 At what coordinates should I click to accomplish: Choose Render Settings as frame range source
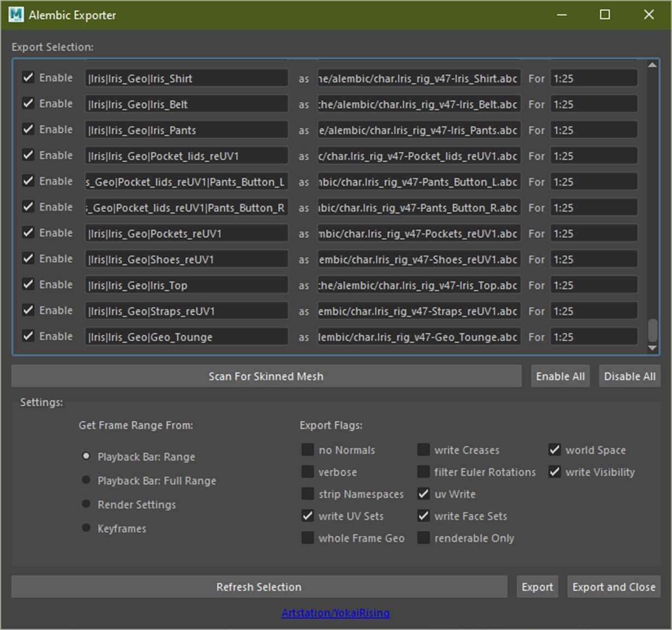pyautogui.click(x=86, y=504)
